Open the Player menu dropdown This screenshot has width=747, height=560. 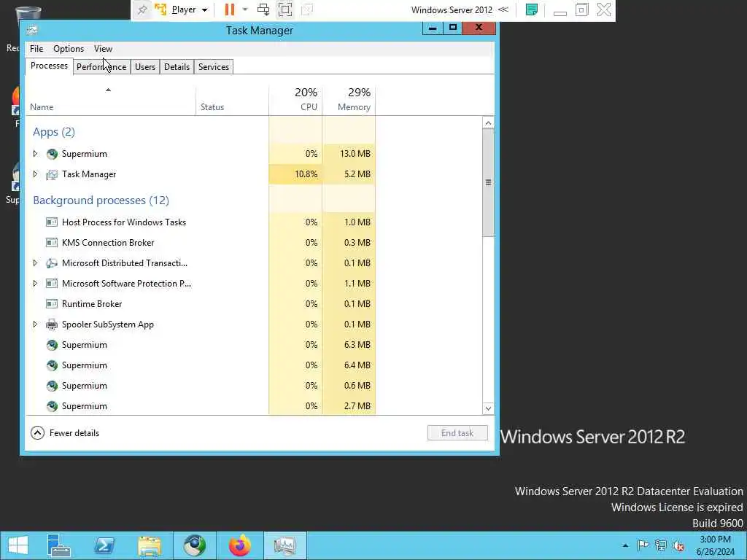(x=189, y=9)
